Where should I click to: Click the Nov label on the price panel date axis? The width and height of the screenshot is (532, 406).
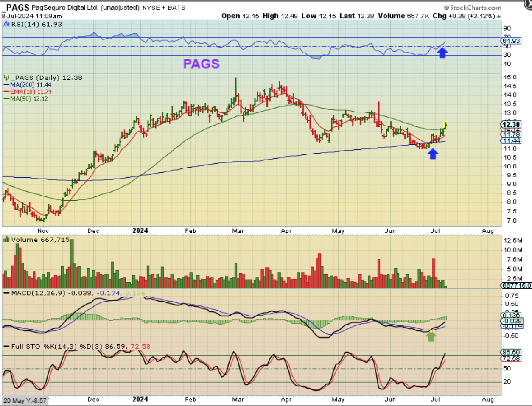(43, 231)
